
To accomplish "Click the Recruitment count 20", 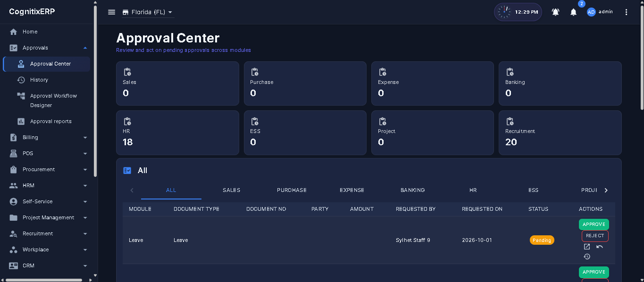I will [511, 142].
